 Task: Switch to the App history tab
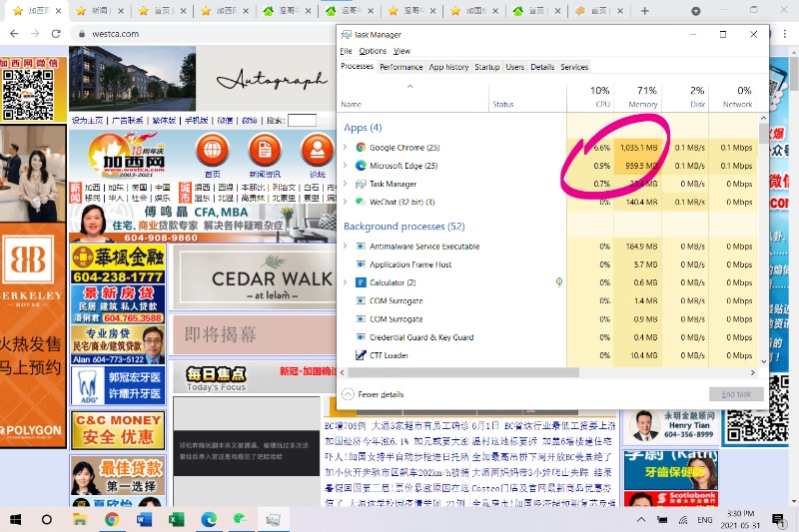click(448, 67)
